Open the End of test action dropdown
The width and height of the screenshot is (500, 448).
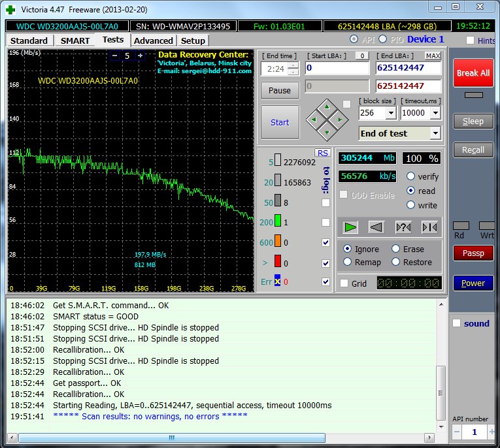tap(435, 133)
